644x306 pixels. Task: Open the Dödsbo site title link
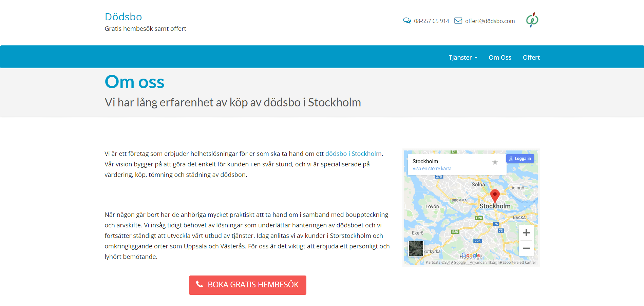[123, 17]
